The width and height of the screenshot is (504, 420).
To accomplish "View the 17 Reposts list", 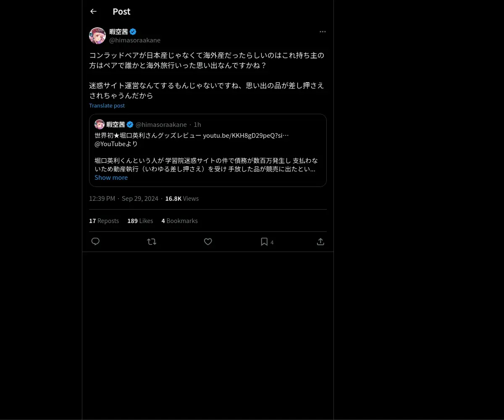I will (104, 220).
